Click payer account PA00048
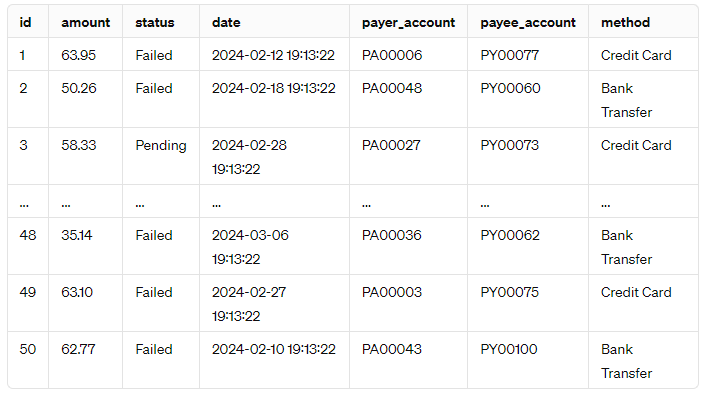 click(392, 88)
